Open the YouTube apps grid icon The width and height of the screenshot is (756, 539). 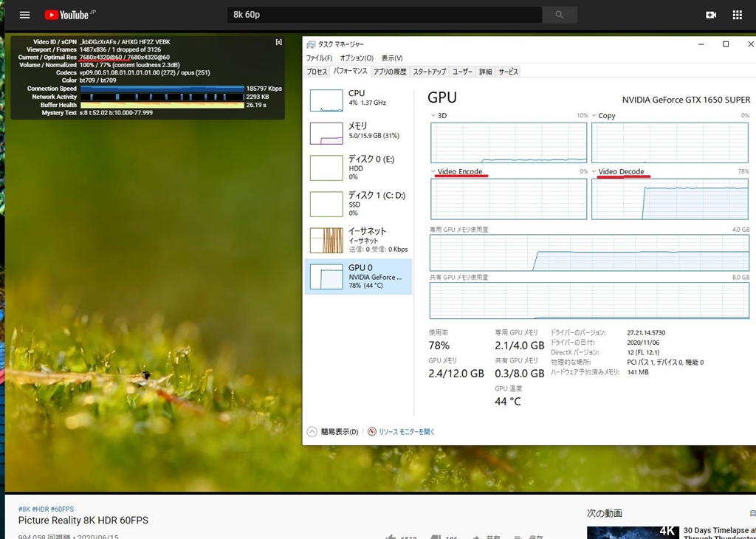(x=738, y=15)
